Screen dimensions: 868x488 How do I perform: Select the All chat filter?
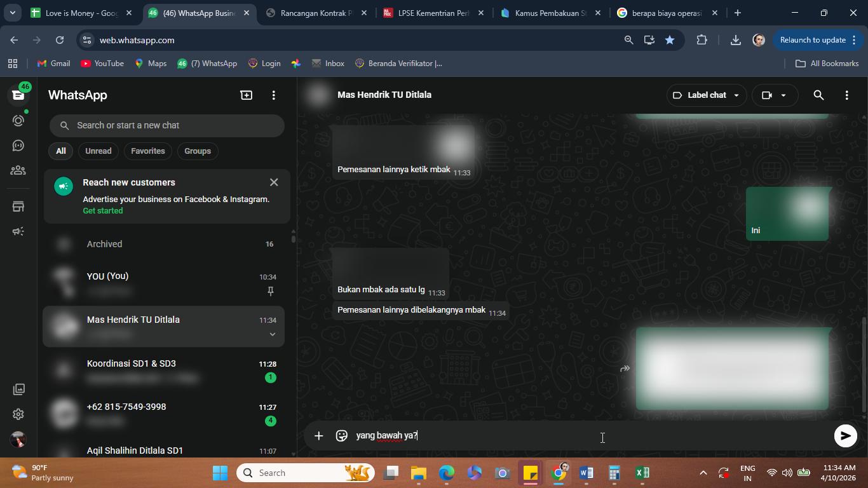click(x=60, y=151)
